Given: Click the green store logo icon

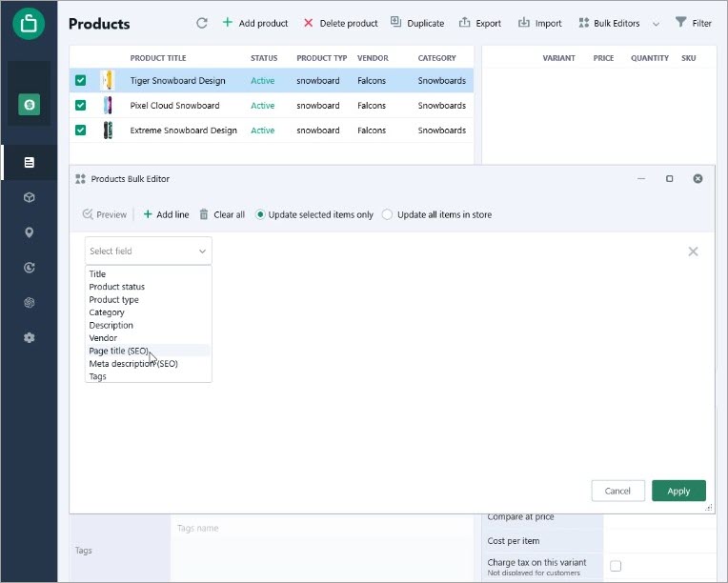Looking at the screenshot, I should 29,23.
